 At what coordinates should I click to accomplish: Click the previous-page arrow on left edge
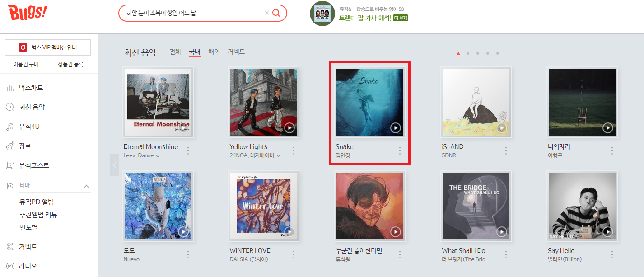tap(114, 165)
